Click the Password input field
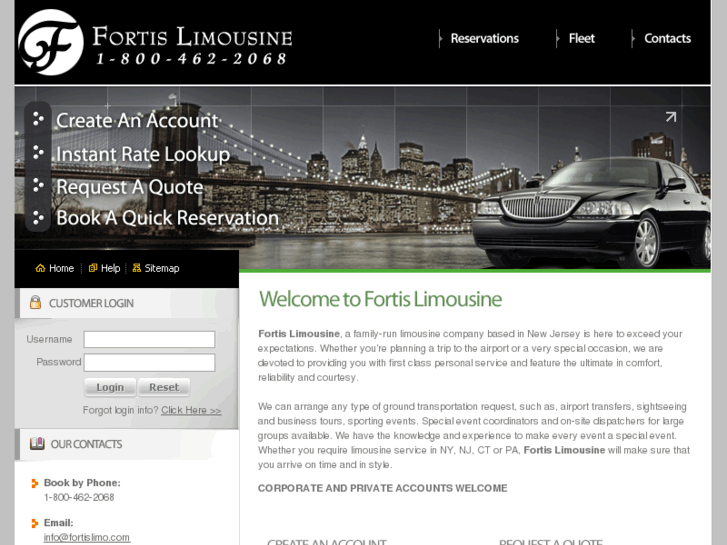The image size is (727, 545). coord(149,362)
